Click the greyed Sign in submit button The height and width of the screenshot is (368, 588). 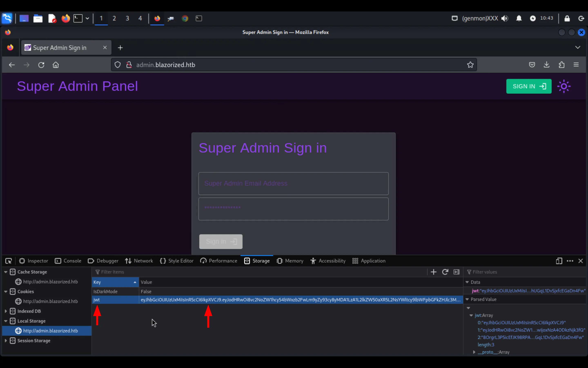(x=221, y=241)
